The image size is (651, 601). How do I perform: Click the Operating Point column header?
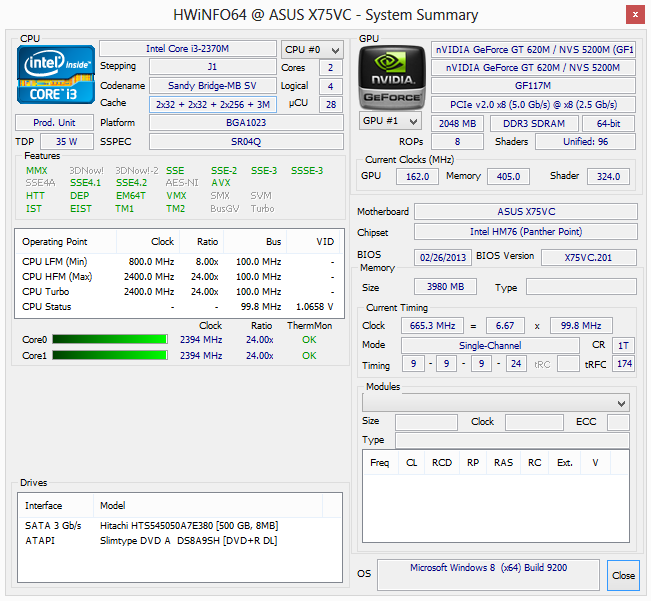(66, 242)
